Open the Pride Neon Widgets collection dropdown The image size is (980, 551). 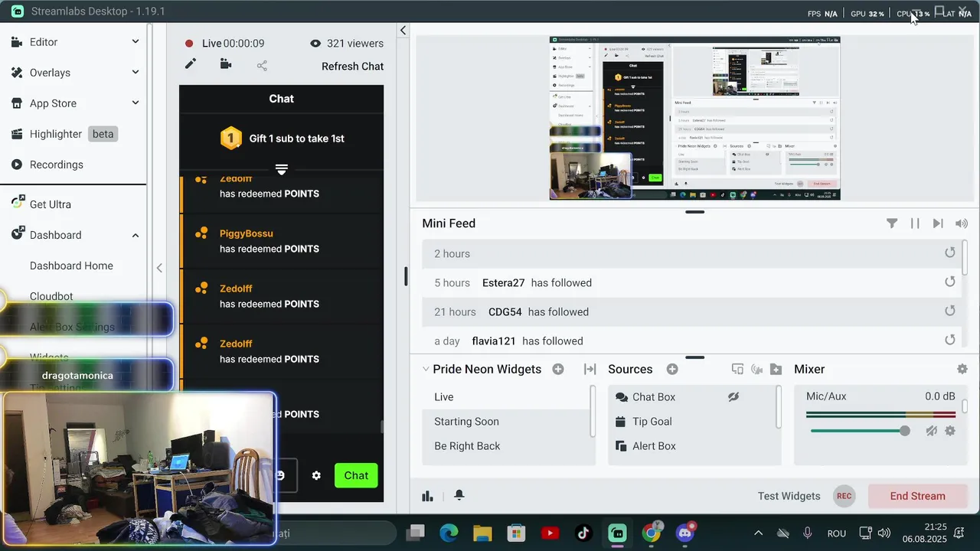click(x=482, y=369)
